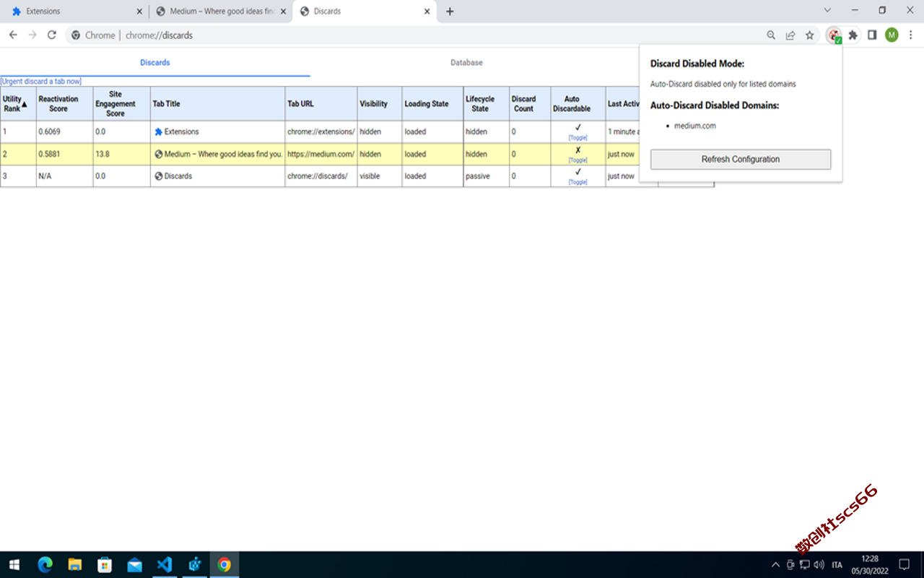
Task: Close the Extensions tab
Action: (139, 12)
